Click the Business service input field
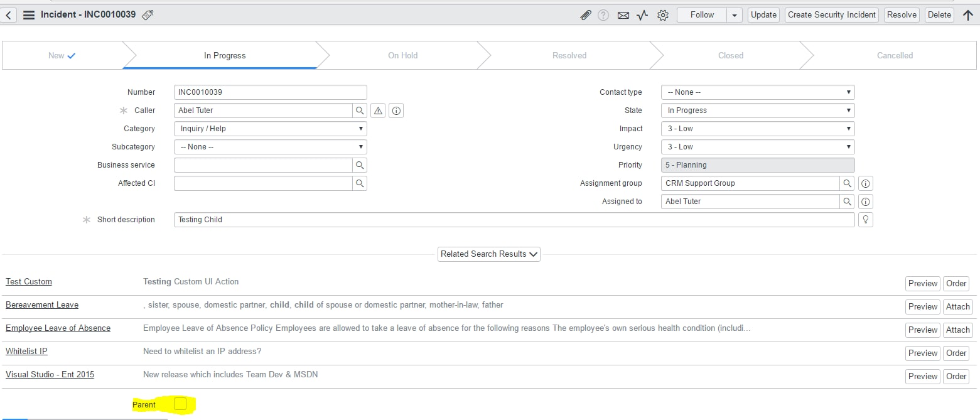Viewport: 980px width, 420px height. pos(263,165)
